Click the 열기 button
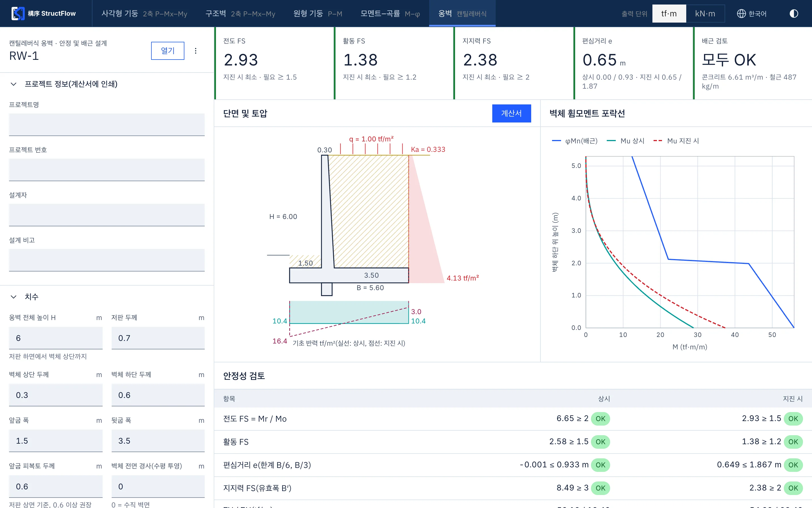812x508 pixels. (168, 51)
